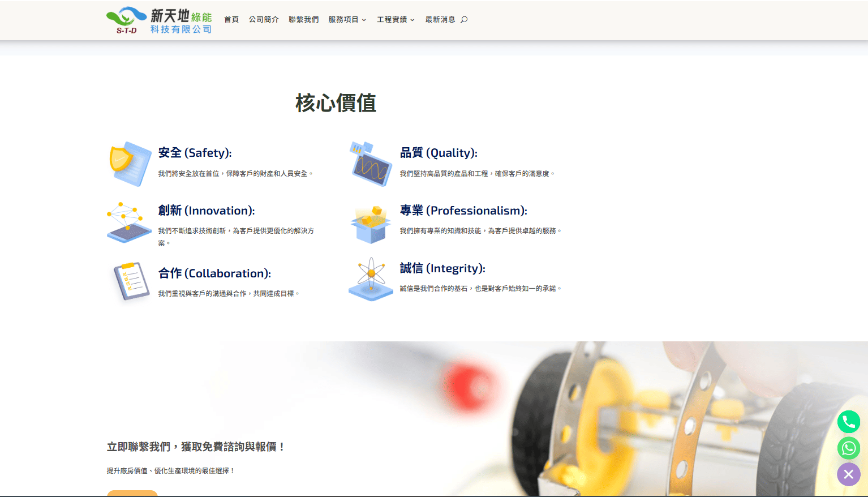Image resolution: width=868 pixels, height=497 pixels.
Task: Click text 我們堅持高品質的產品和工程，確保客戶的滿意度。
Action: pyautogui.click(x=478, y=174)
